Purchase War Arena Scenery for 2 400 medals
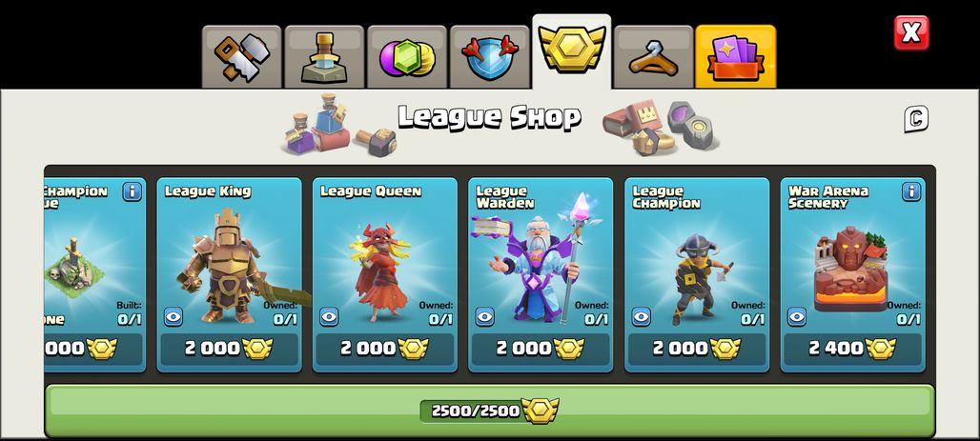980x441 pixels. pos(852,349)
